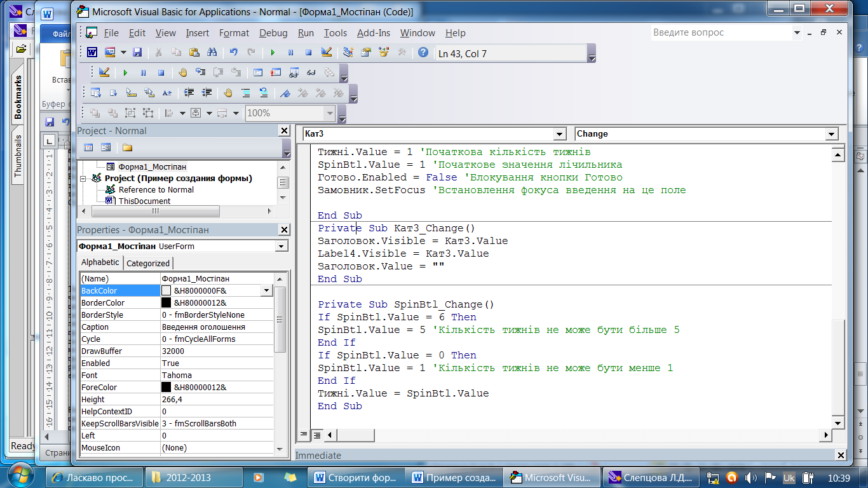Click the Quick Watch glasses icon

[x=311, y=72]
